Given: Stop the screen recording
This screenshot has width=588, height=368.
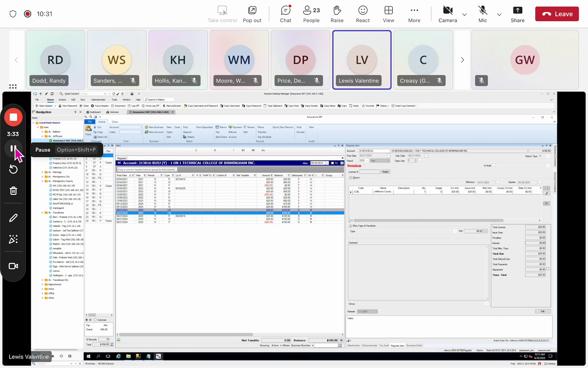Looking at the screenshot, I should click(x=13, y=117).
